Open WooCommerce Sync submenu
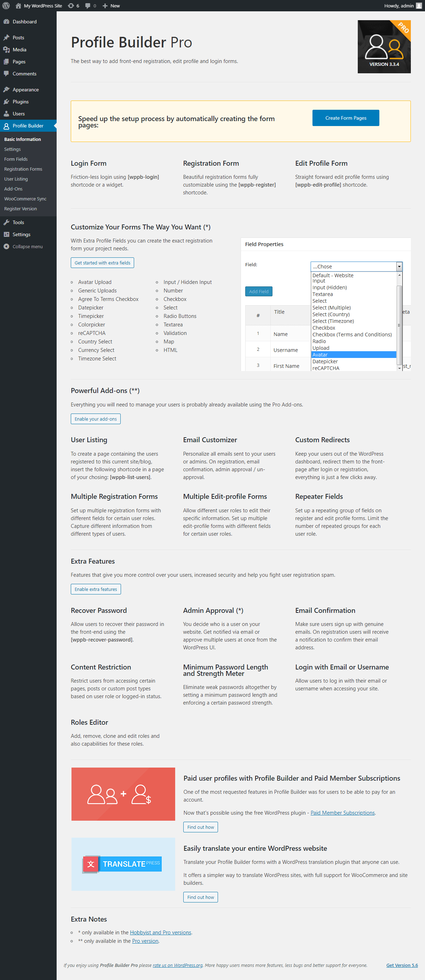The width and height of the screenshot is (425, 980). [25, 199]
